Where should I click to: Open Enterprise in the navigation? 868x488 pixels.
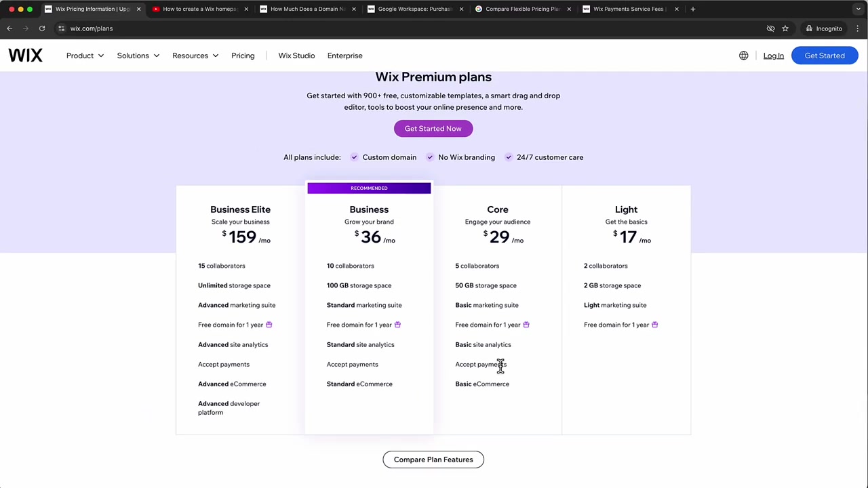point(344,56)
